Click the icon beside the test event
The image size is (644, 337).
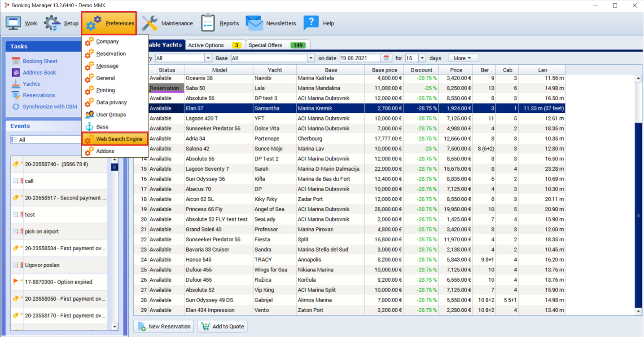[x=18, y=214]
